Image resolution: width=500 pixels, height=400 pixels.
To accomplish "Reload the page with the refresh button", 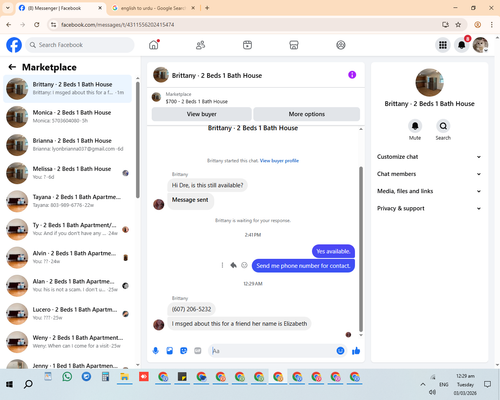I will [x=37, y=25].
